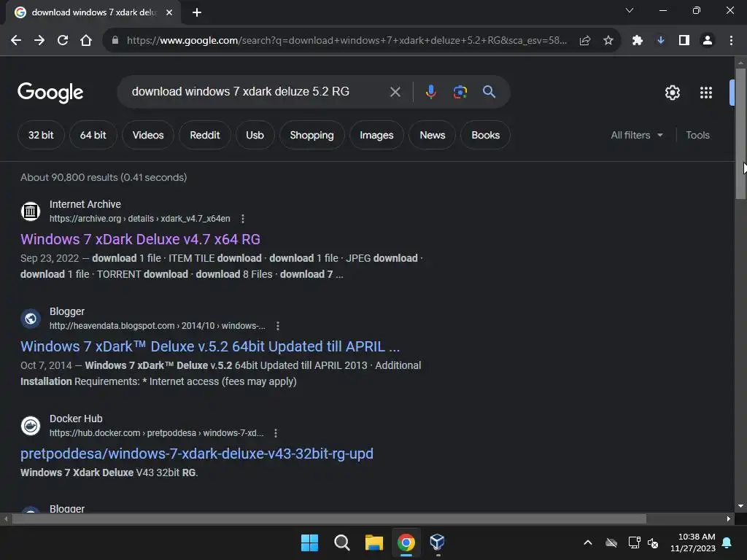The height and width of the screenshot is (560, 747).
Task: Apply the Usb filter chip
Action: [x=255, y=135]
